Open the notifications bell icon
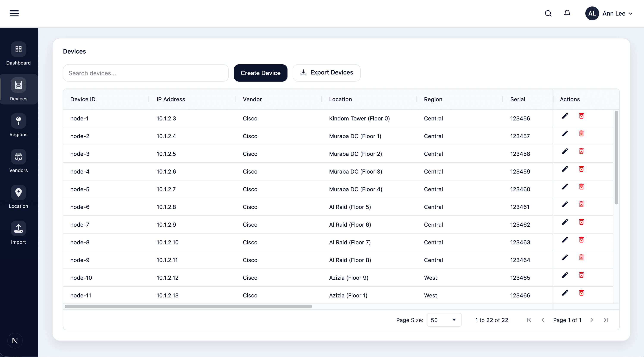This screenshot has width=644, height=357. (567, 13)
